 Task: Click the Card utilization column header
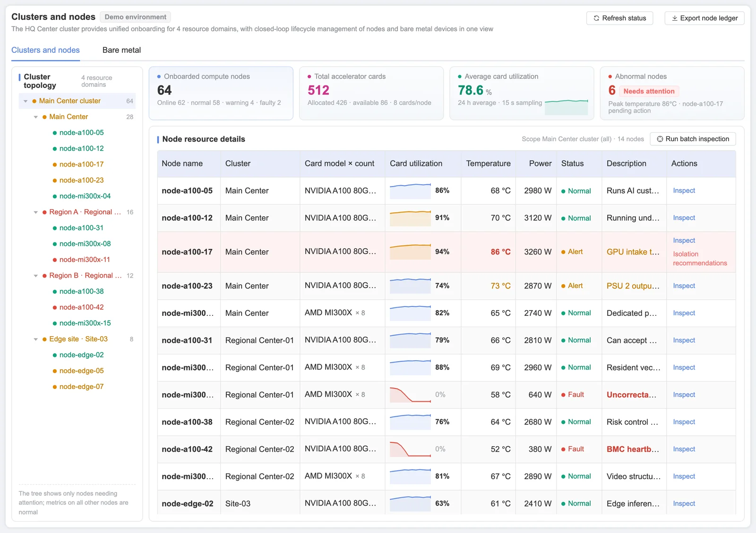pyautogui.click(x=422, y=164)
